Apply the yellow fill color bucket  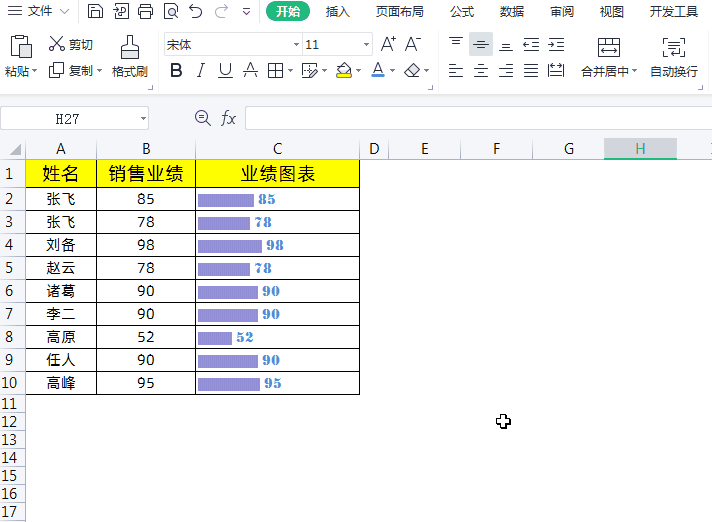(x=344, y=70)
